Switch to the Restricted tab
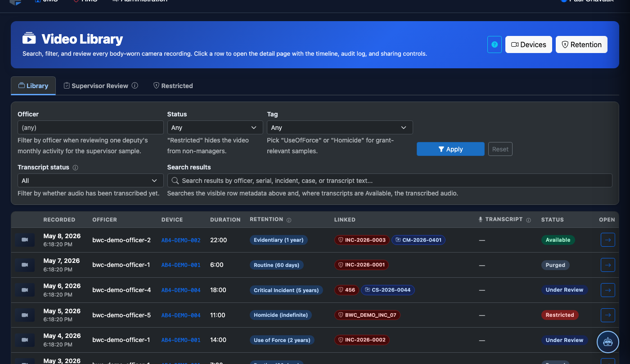The width and height of the screenshot is (630, 364). [x=173, y=86]
